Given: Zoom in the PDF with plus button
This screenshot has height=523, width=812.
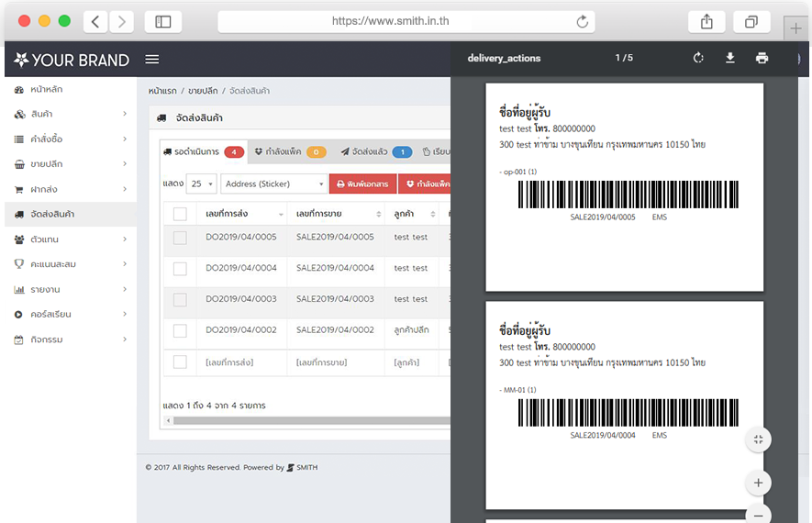Looking at the screenshot, I should pyautogui.click(x=758, y=483).
